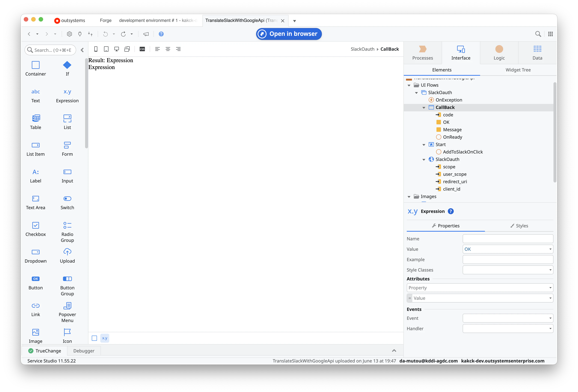Select the Form widget icon
This screenshot has width=578, height=392.
(x=67, y=145)
